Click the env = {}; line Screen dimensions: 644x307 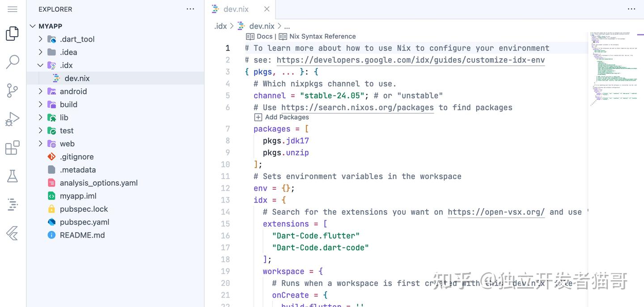pyautogui.click(x=274, y=188)
